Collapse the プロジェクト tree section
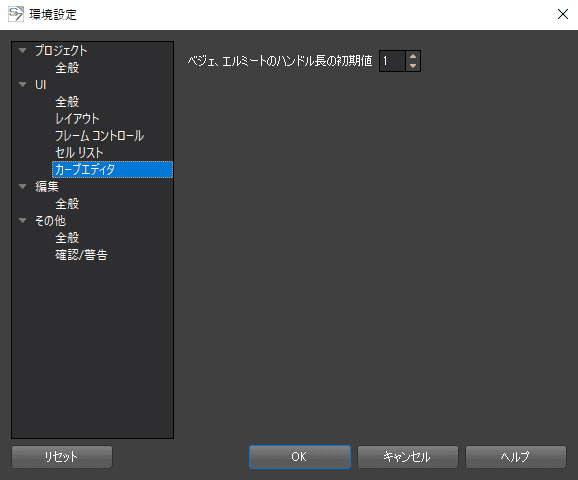Image resolution: width=578 pixels, height=480 pixels. tap(23, 51)
